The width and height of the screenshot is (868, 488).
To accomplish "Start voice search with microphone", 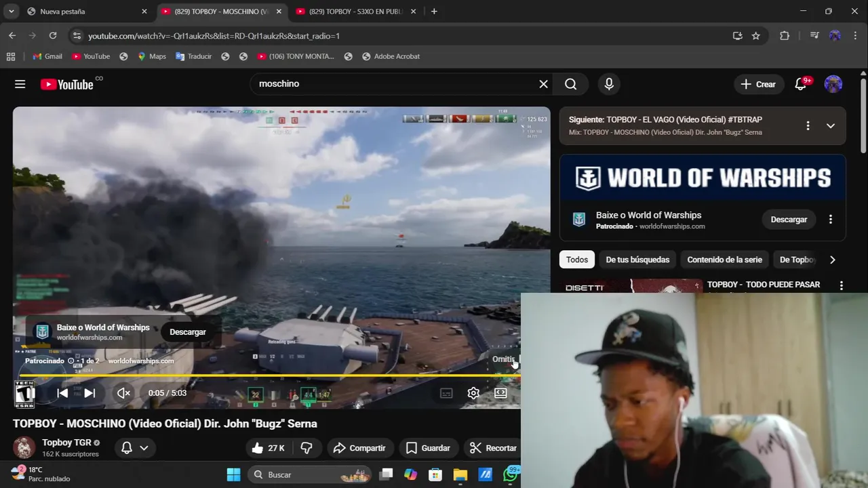I will click(x=609, y=84).
